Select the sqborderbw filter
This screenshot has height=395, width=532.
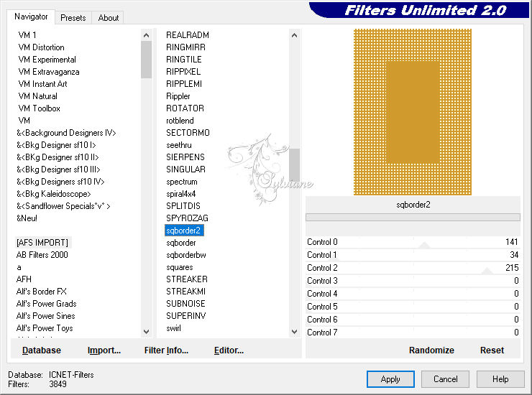tap(186, 255)
